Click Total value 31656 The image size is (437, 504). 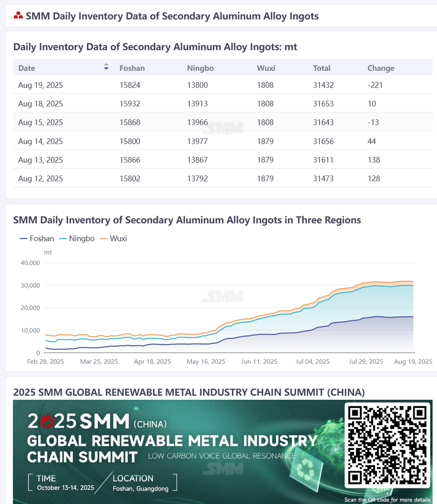click(323, 141)
